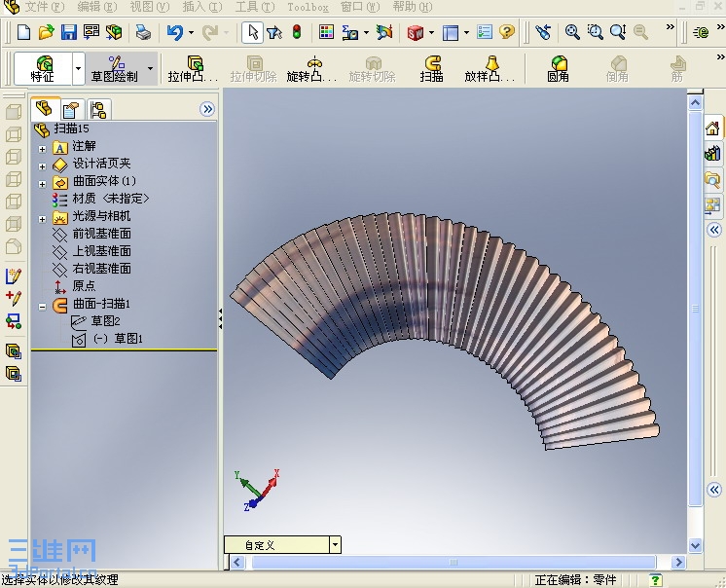Click the 旋转凸 revolve boss tool
Viewport: 726px width, 588px height.
(311, 68)
